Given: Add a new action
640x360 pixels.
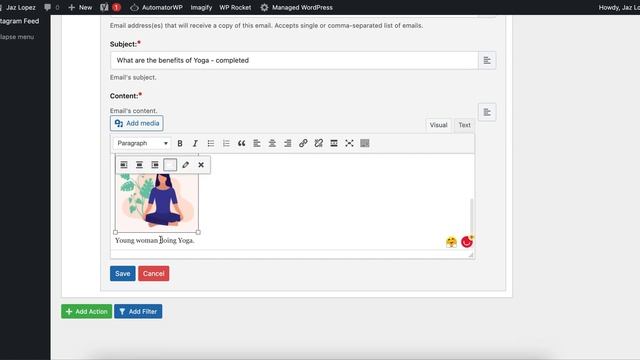Looking at the screenshot, I should (87, 311).
